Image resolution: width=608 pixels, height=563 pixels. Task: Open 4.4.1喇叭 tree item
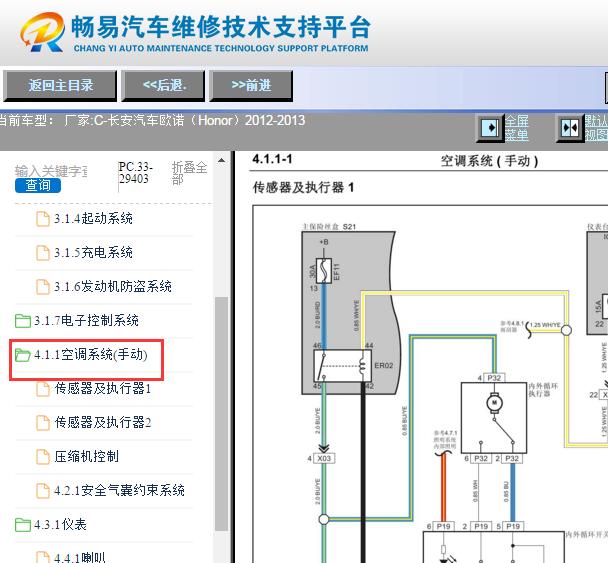coord(80,558)
